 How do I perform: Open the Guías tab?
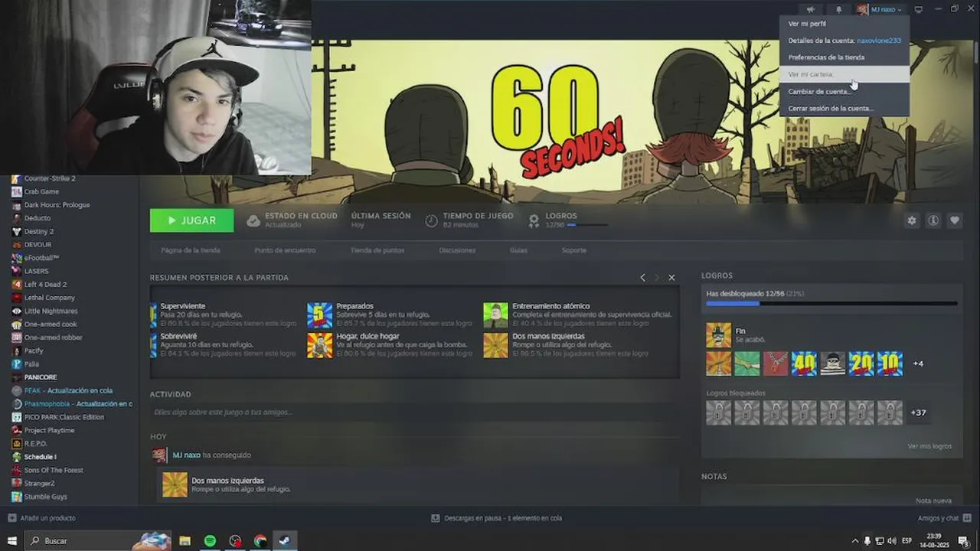click(x=518, y=250)
